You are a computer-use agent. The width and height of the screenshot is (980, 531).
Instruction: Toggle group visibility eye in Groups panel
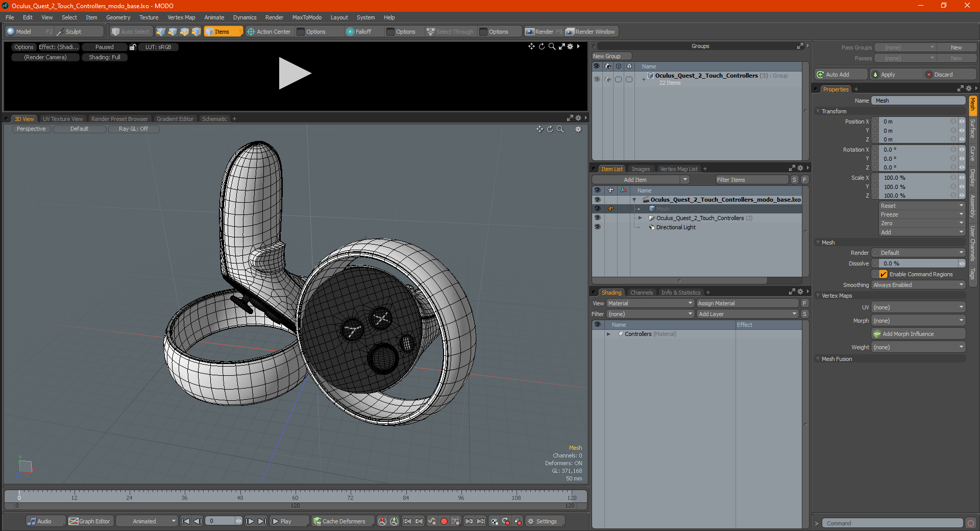(597, 79)
